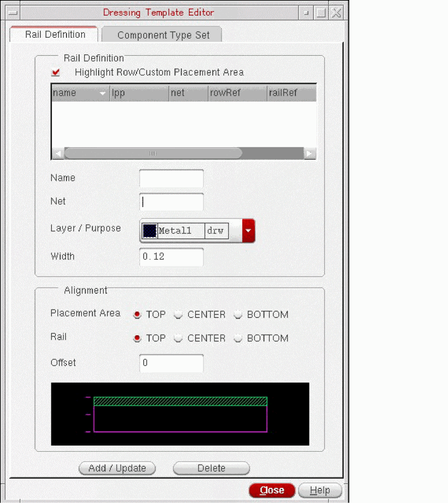Focus the Name input field

tap(171, 178)
